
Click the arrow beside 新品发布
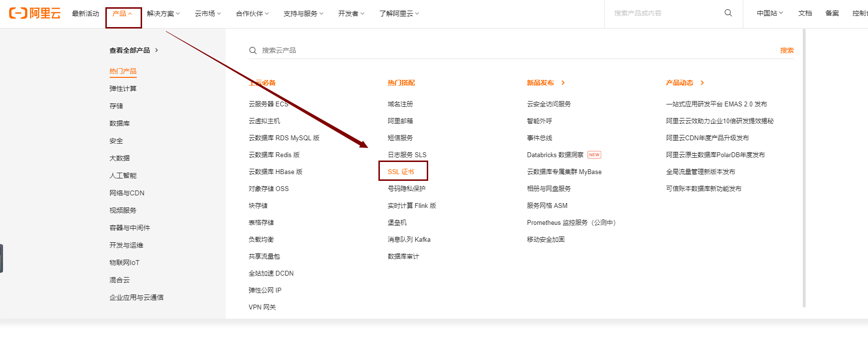coord(563,83)
